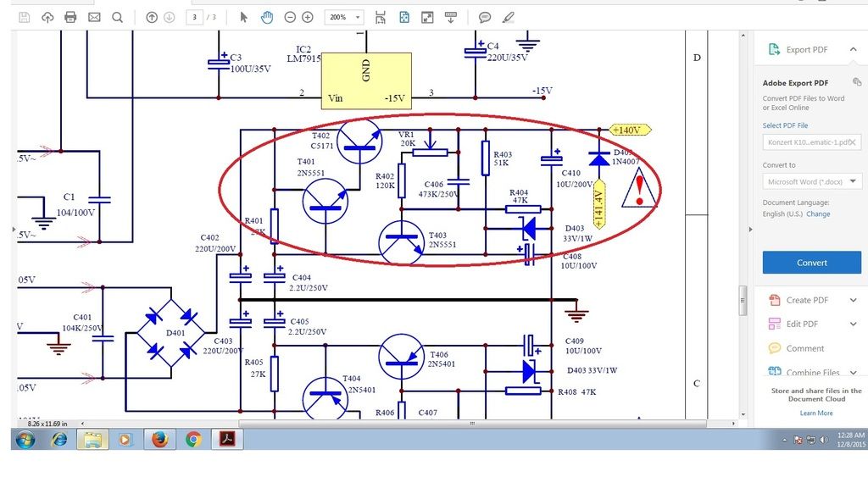Change the document language link
The image size is (868, 488).
tap(818, 214)
